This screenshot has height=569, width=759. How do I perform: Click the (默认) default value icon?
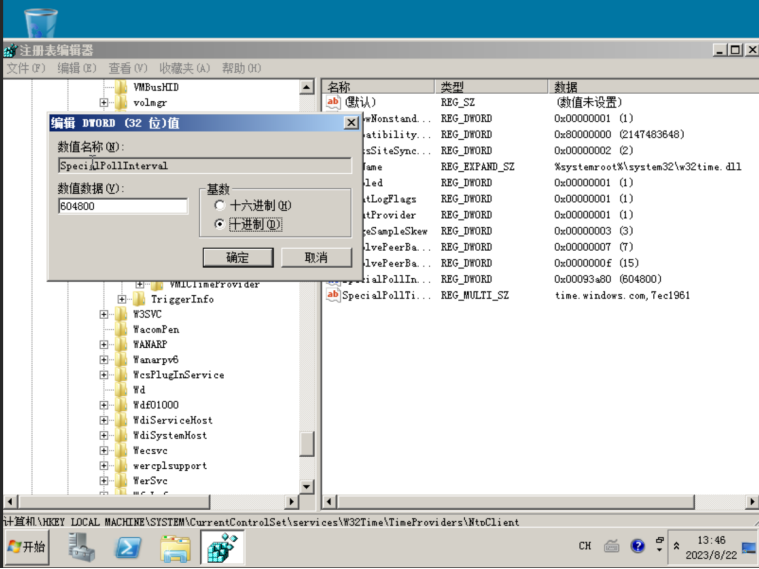tap(333, 102)
